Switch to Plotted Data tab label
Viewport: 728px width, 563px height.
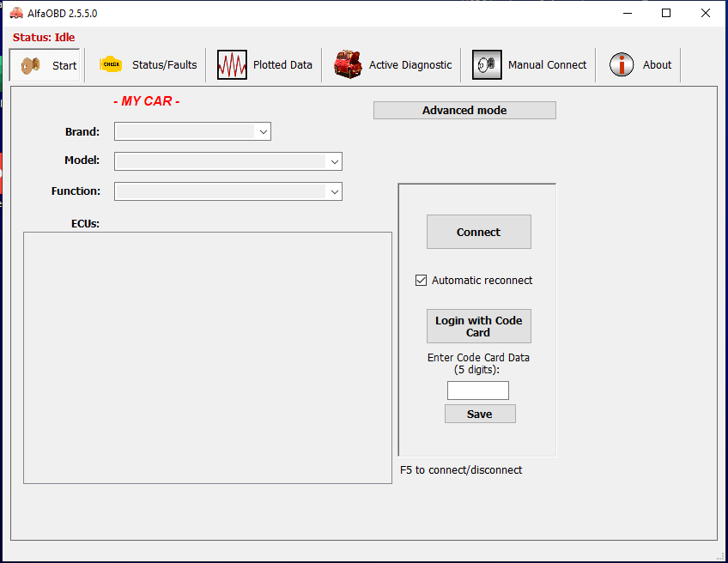282,65
